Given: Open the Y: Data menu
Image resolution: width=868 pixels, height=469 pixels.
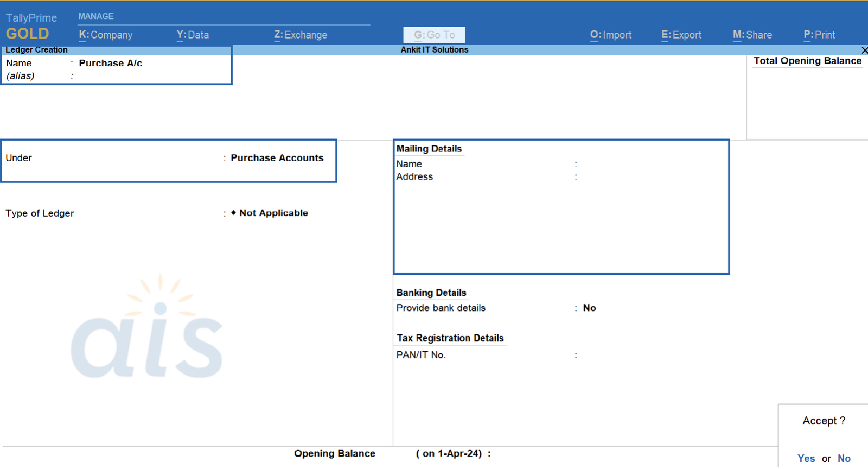Looking at the screenshot, I should coord(193,35).
